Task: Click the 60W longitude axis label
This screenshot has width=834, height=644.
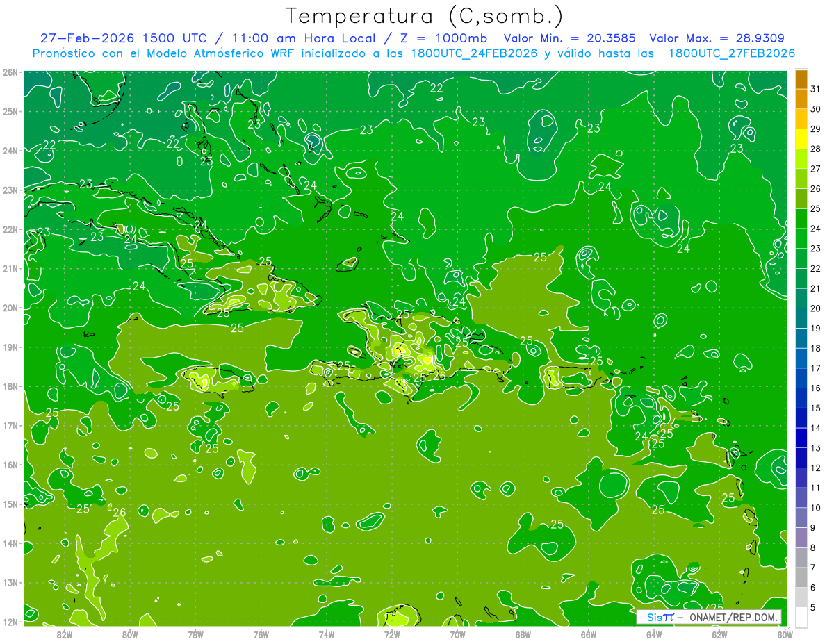Action: 785,634
